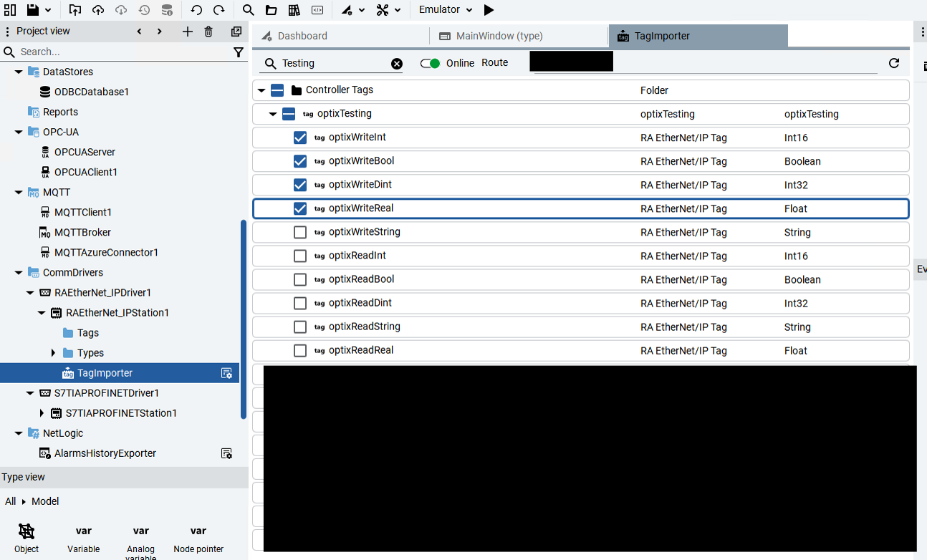Toggle the Controller Tags checkbox
Screen dimensions: 927x560
[277, 90]
